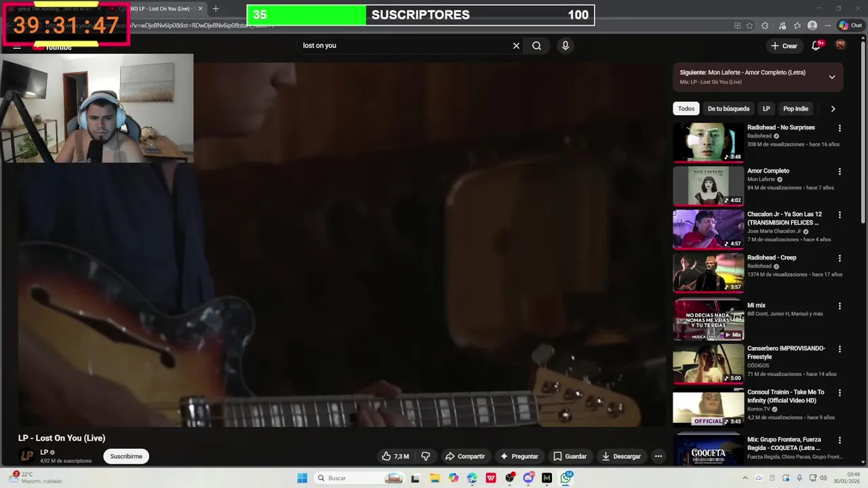The height and width of the screenshot is (488, 868).
Task: Click the Suscribirme button
Action: [126, 456]
